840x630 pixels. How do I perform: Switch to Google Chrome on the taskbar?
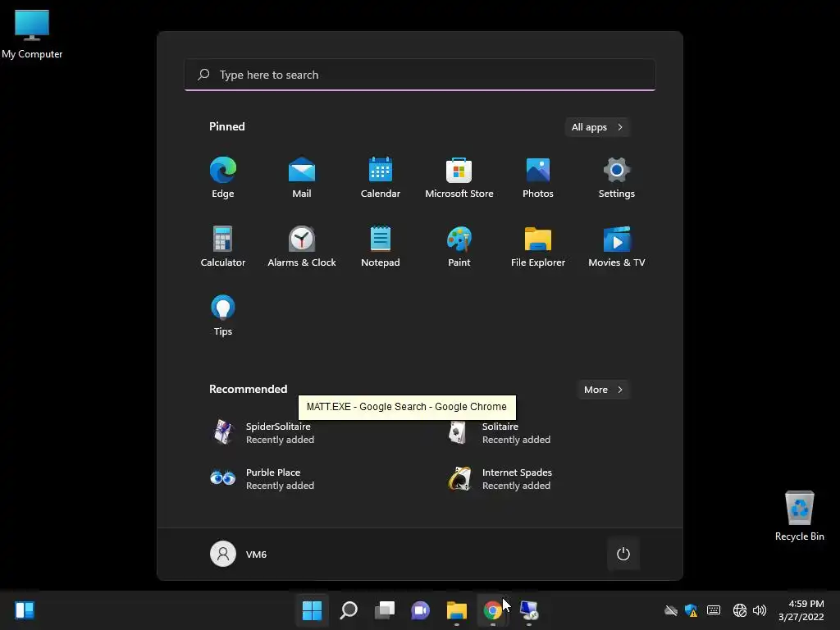tap(492, 609)
